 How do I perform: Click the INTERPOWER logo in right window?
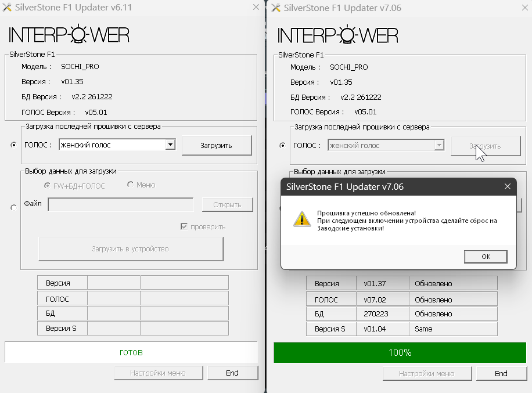click(337, 35)
